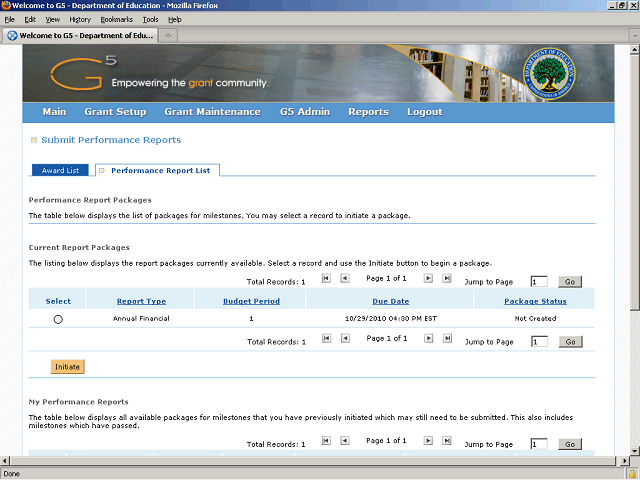Image resolution: width=640 pixels, height=480 pixels.
Task: Open the Firefox Tools menu
Action: click(150, 20)
